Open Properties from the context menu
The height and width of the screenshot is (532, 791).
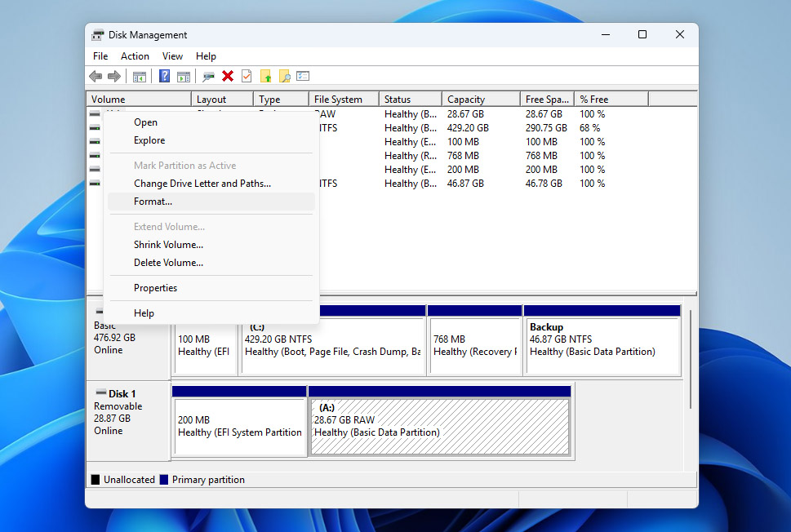(155, 287)
